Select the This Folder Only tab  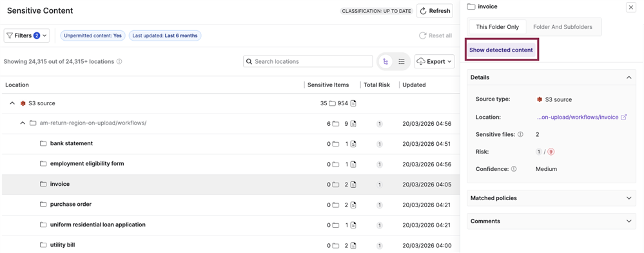498,27
